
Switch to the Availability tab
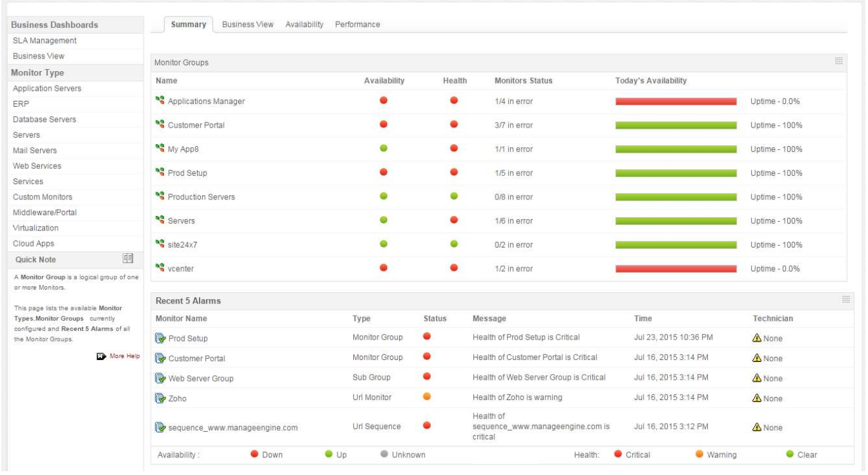(x=304, y=25)
